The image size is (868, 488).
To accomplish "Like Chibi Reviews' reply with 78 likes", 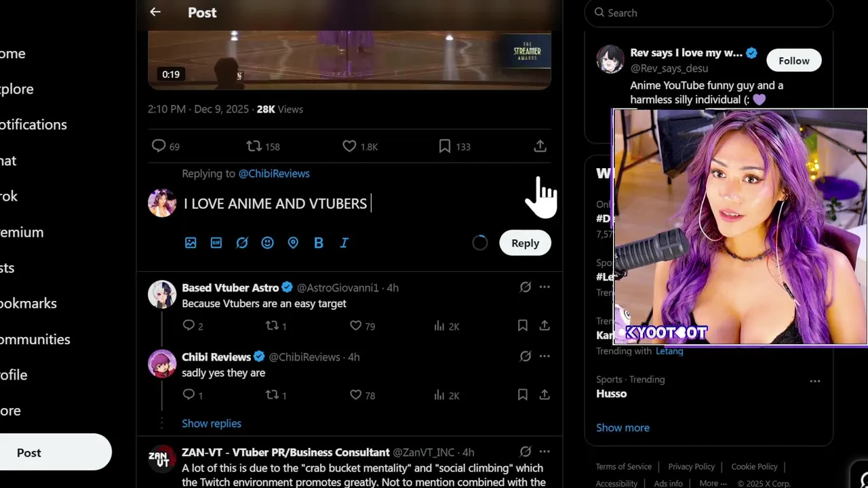I will 362,395.
